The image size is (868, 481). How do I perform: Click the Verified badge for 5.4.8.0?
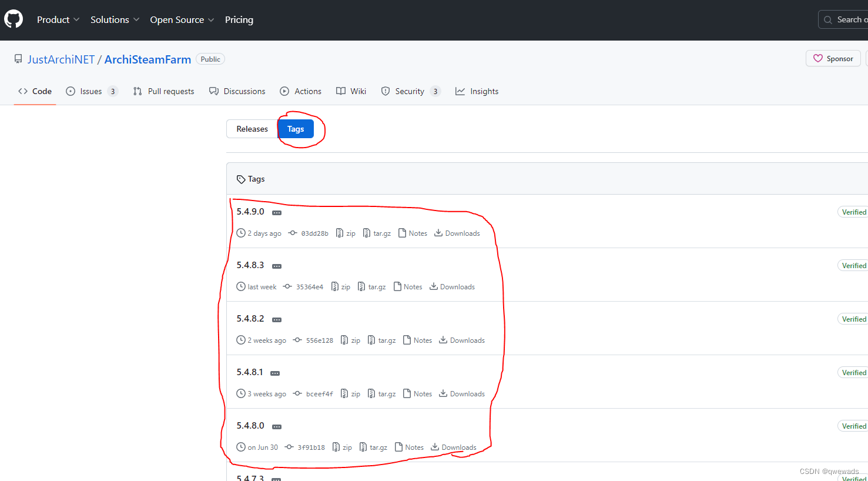(x=853, y=426)
